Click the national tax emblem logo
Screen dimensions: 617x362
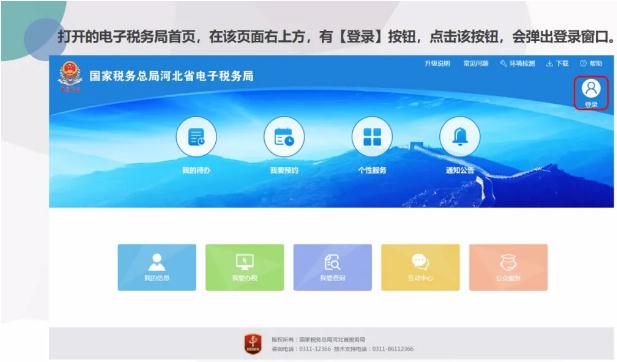click(x=70, y=76)
